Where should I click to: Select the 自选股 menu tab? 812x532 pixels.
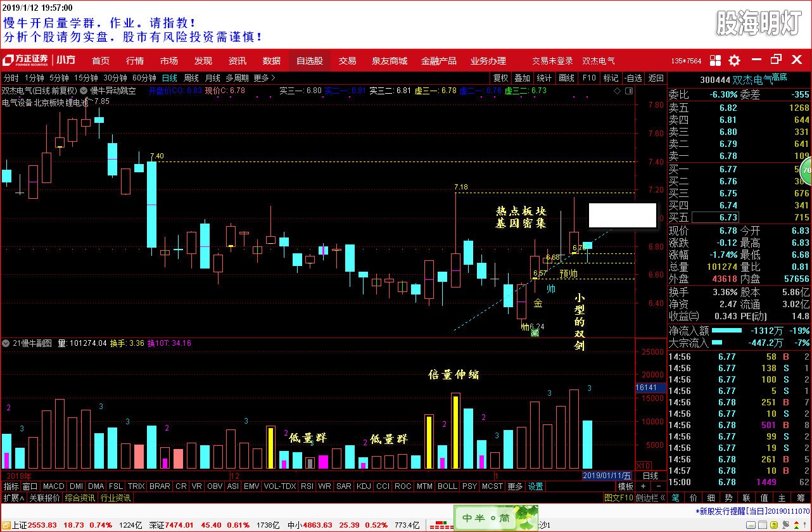point(310,61)
